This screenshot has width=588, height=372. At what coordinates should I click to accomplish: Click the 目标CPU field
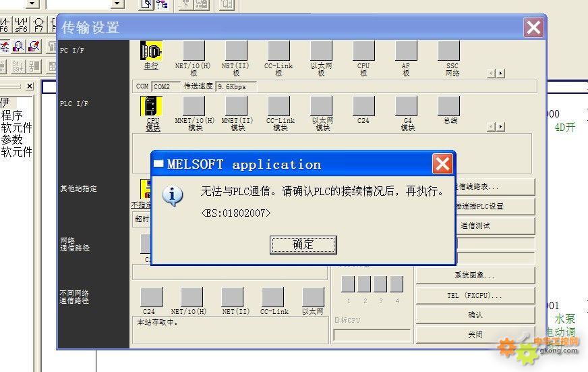point(372,336)
